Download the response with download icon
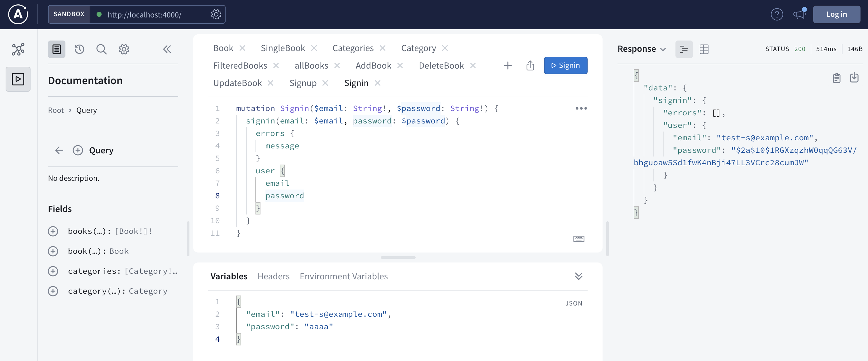868x361 pixels. click(x=854, y=78)
